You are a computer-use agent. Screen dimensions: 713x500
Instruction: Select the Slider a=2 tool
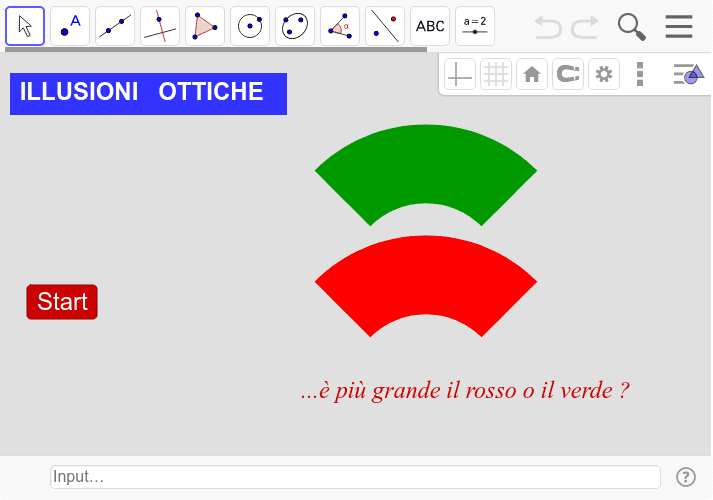[475, 26]
